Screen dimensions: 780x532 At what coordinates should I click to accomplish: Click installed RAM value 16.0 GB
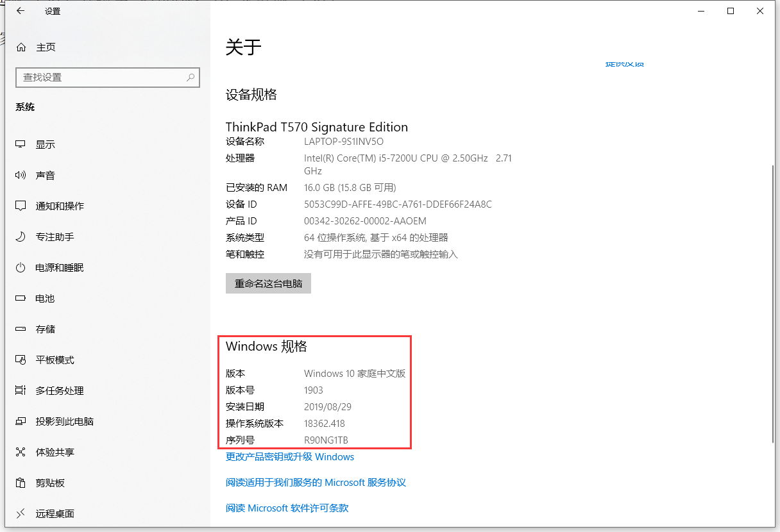[x=350, y=188]
